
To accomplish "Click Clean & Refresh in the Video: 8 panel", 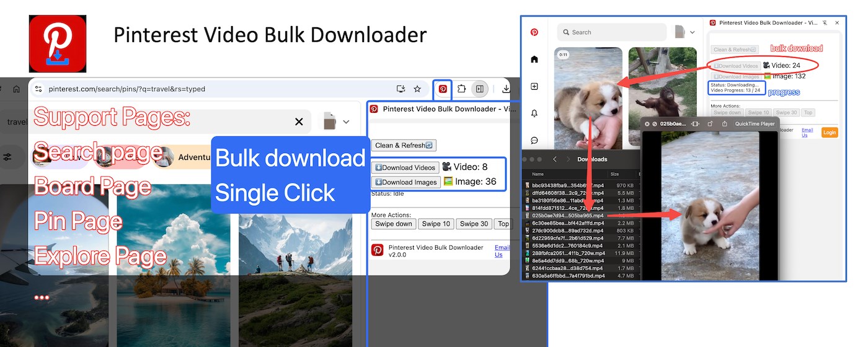I will [404, 146].
